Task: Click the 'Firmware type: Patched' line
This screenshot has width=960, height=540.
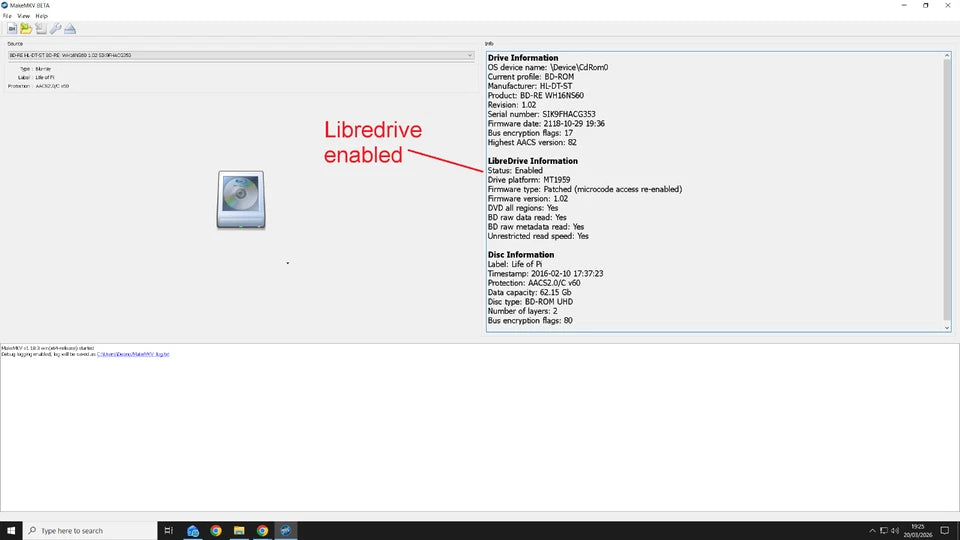Action: 585,189
